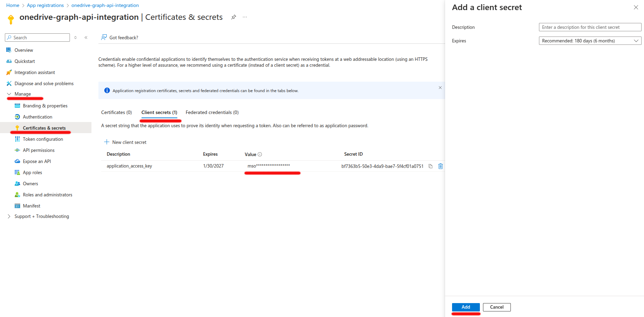Click the App roles icon
This screenshot has height=317, width=644.
tap(17, 172)
